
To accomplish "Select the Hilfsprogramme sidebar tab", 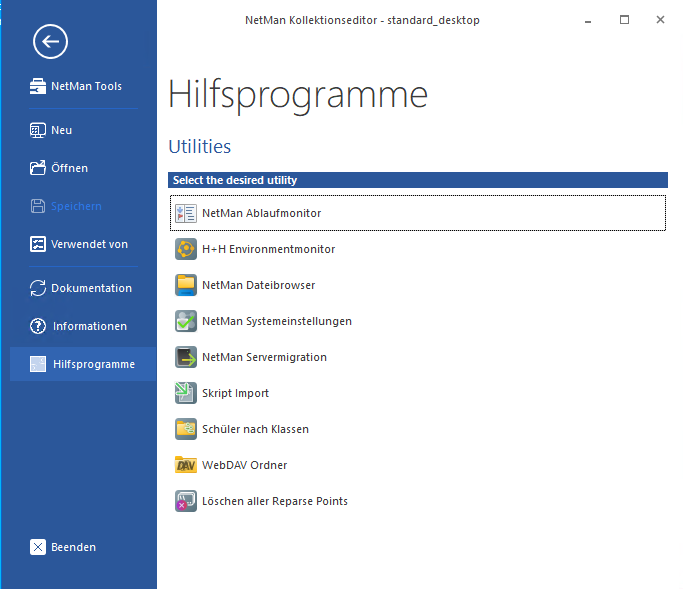I will 93,364.
